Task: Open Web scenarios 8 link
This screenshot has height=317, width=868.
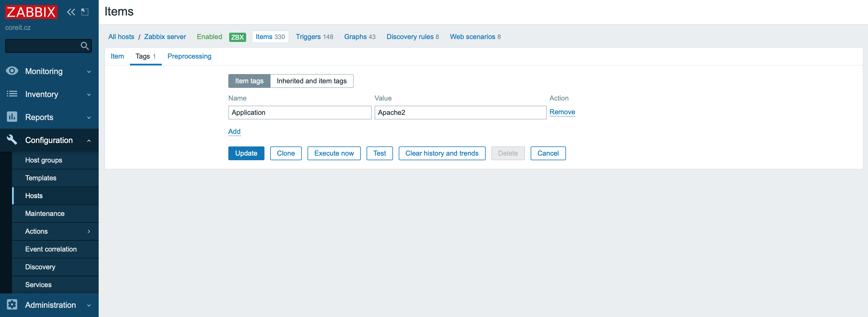Action: pyautogui.click(x=475, y=37)
